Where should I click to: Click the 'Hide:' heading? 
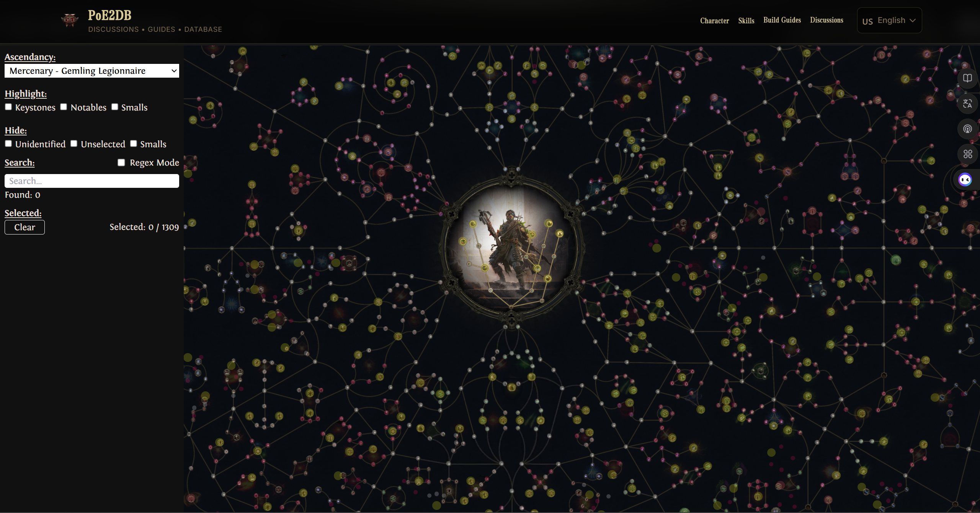[x=16, y=130]
